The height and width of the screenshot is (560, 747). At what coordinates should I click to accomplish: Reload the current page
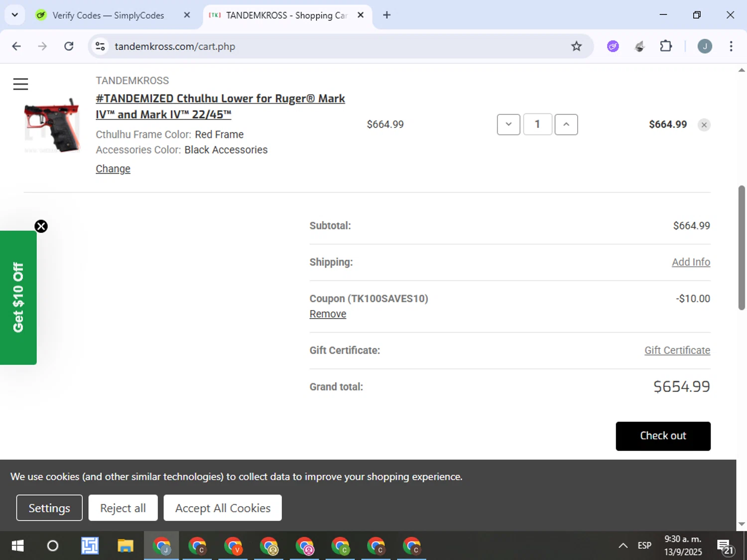click(x=69, y=46)
